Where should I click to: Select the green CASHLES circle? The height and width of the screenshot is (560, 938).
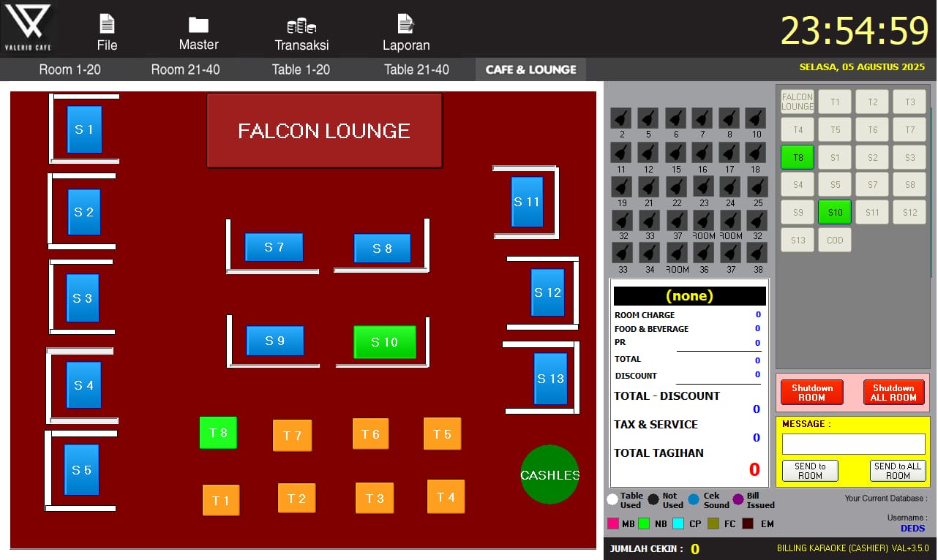pos(549,474)
